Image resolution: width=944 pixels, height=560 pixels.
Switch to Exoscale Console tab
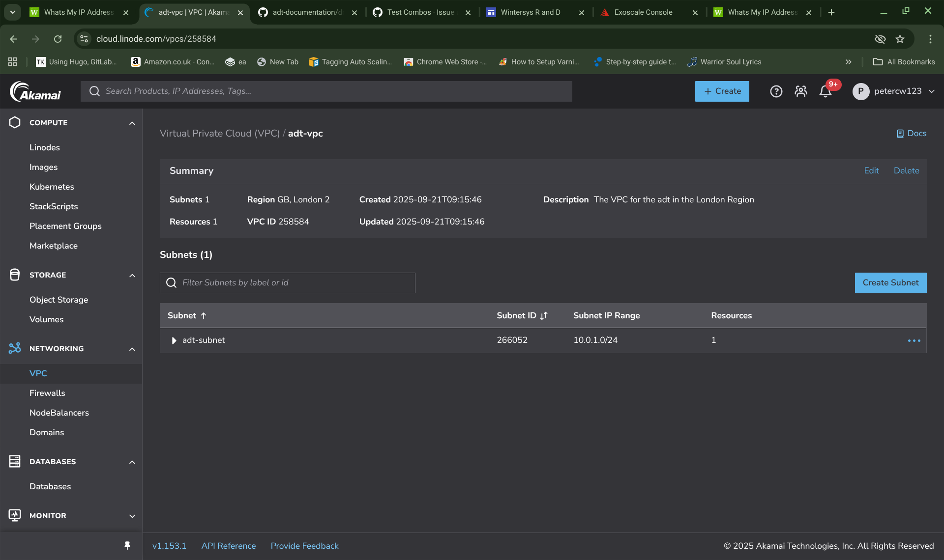tap(643, 12)
